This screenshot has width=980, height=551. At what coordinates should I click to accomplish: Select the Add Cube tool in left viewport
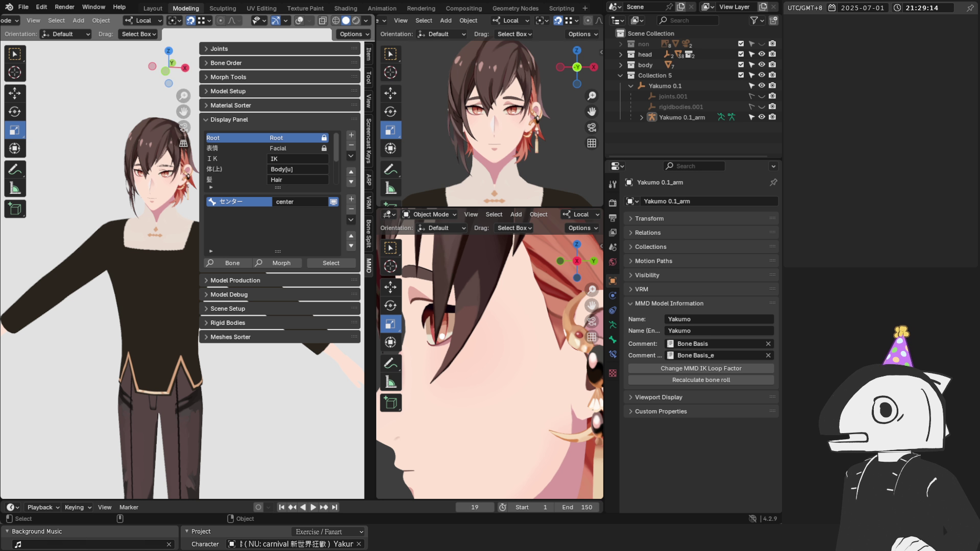tap(15, 209)
